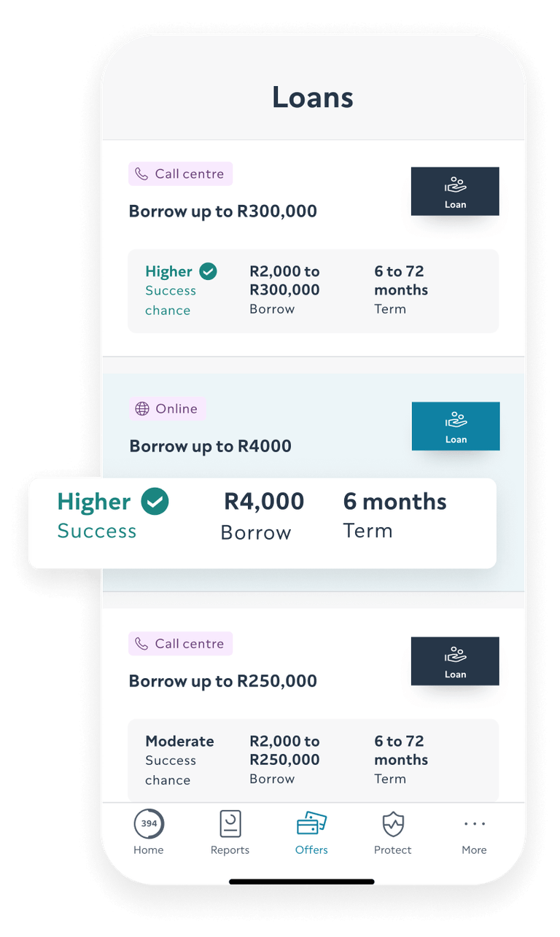Select the Moderate Success chance info card

pyautogui.click(x=179, y=760)
